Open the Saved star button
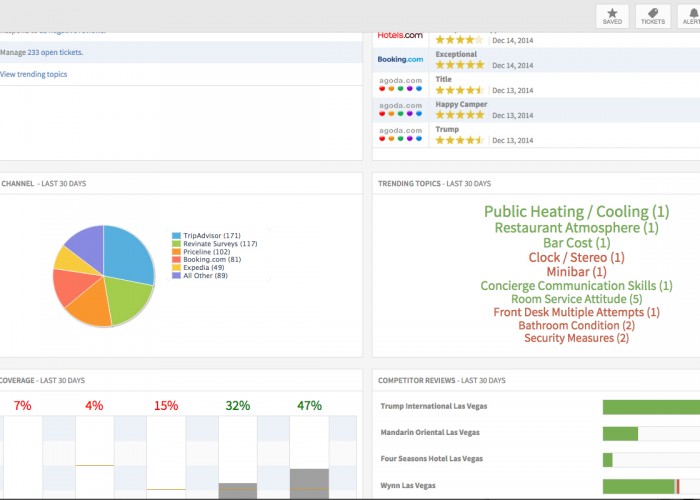 click(x=612, y=17)
